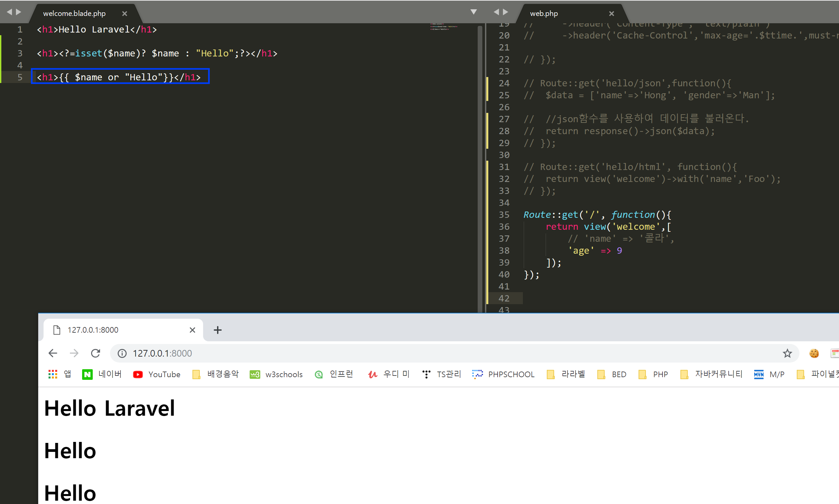The width and height of the screenshot is (839, 504).
Task: Click the browser forward arrow
Action: (x=74, y=353)
